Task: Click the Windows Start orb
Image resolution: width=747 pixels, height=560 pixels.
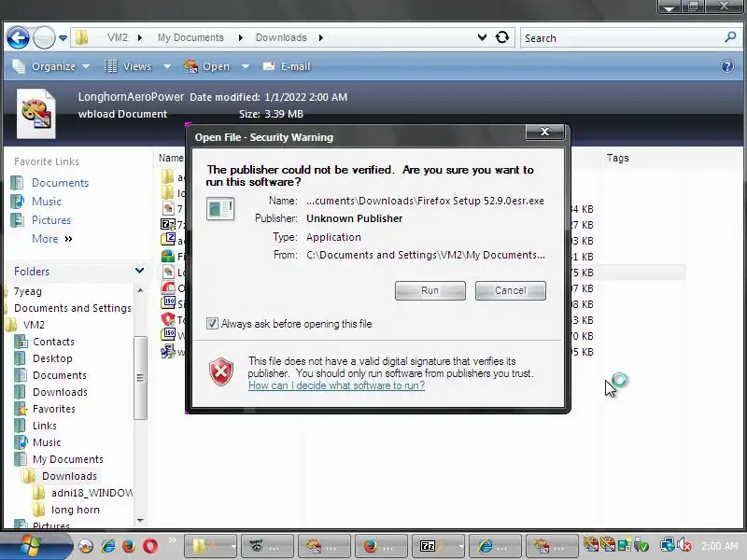Action: click(30, 546)
